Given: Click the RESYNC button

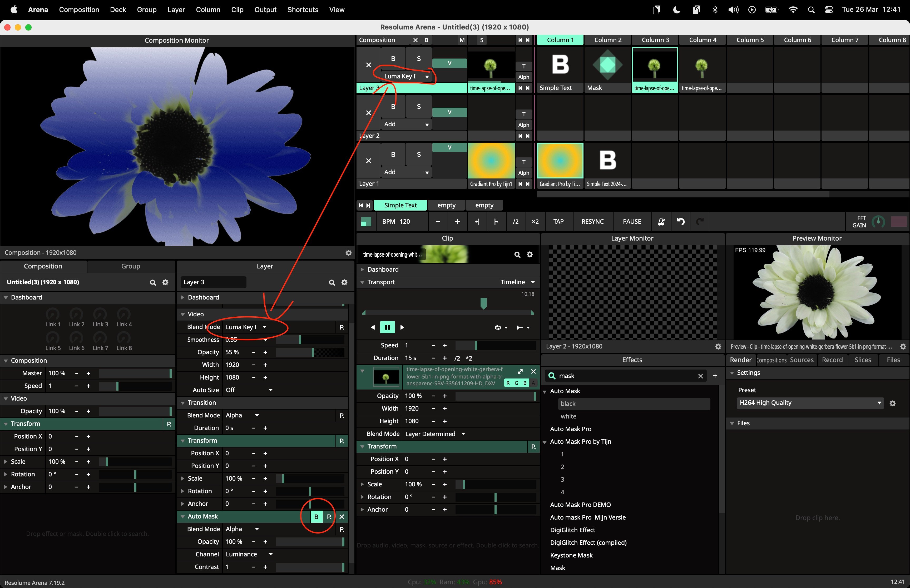Looking at the screenshot, I should (592, 221).
